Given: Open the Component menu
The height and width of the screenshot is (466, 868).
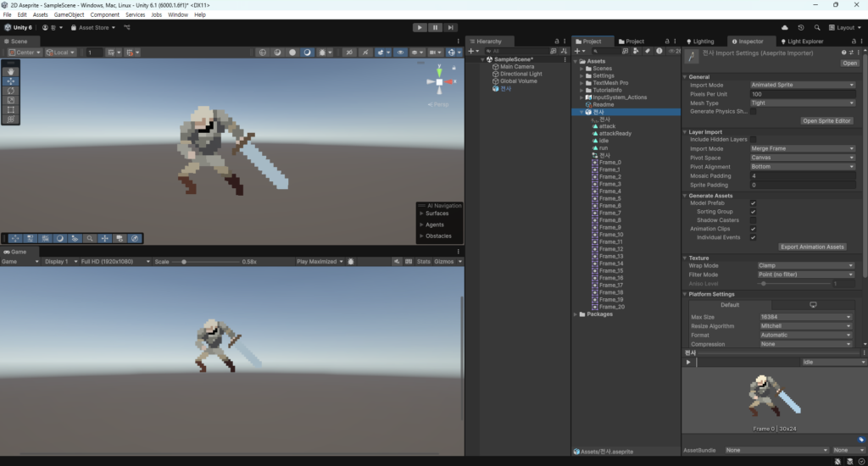Looking at the screenshot, I should 104,15.
